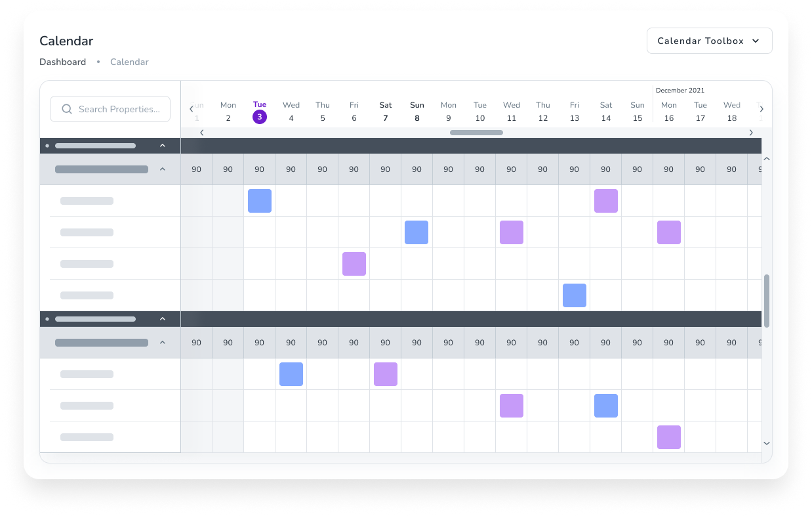
Task: Click the vertical scrollbar's up arrow
Action: pos(767,159)
